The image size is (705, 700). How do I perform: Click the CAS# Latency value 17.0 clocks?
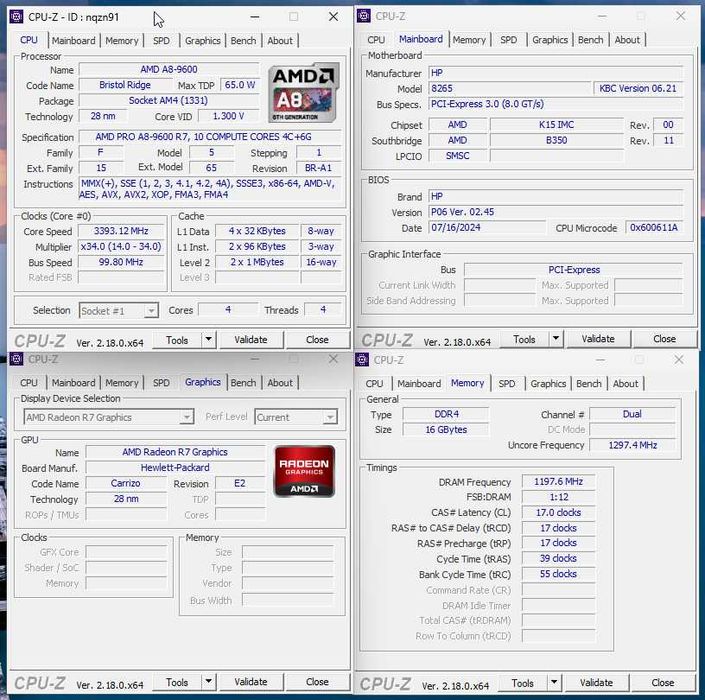pyautogui.click(x=558, y=513)
